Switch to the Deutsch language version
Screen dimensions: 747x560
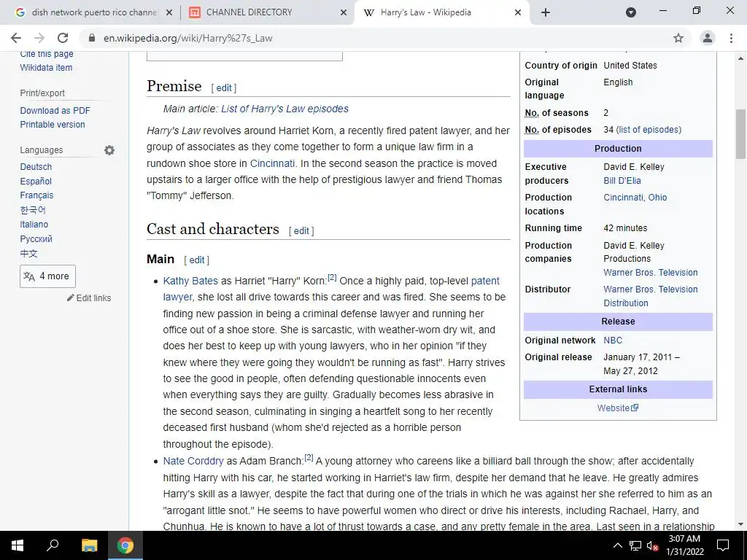pyautogui.click(x=36, y=167)
